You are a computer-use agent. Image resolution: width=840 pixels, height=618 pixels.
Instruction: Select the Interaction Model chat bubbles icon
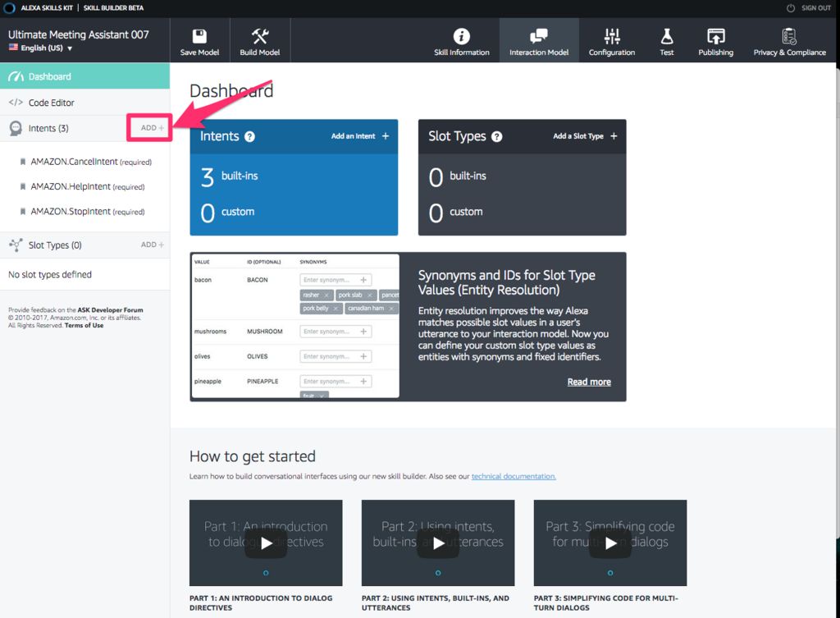coord(538,36)
